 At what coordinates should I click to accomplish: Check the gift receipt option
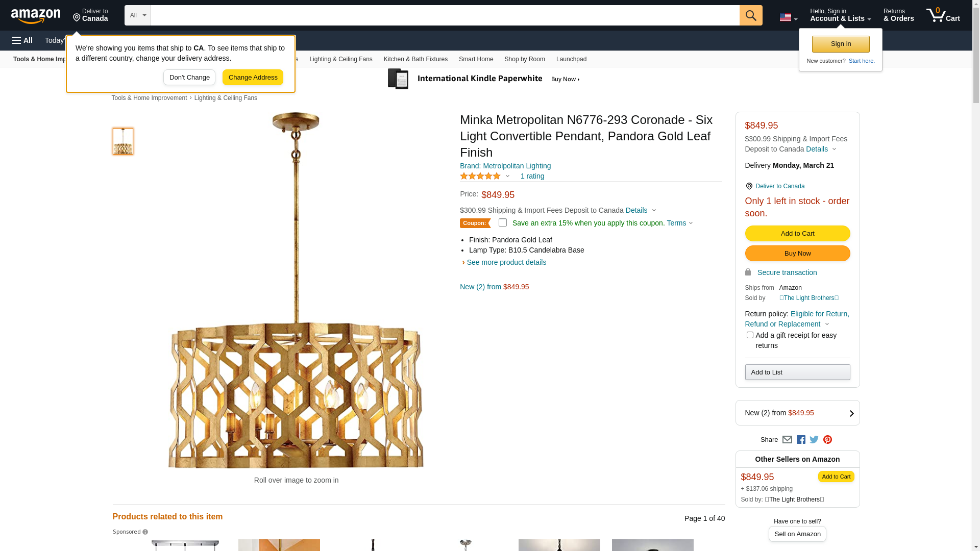[750, 335]
